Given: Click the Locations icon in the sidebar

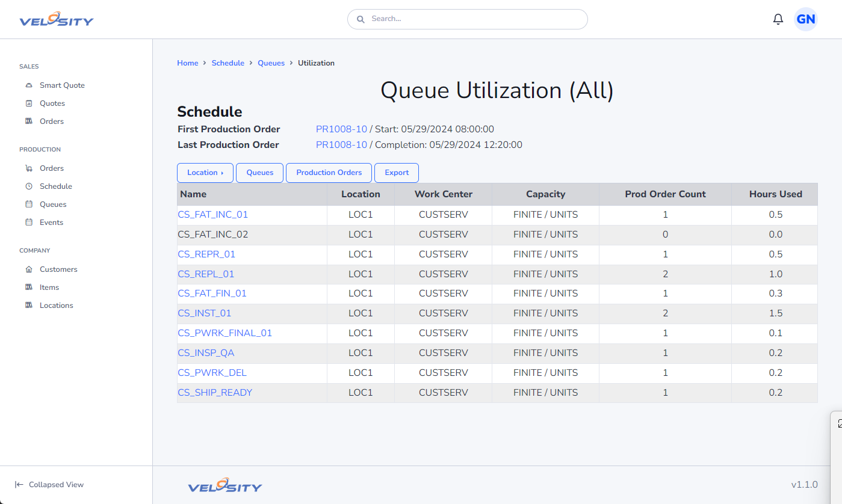Looking at the screenshot, I should coord(29,306).
